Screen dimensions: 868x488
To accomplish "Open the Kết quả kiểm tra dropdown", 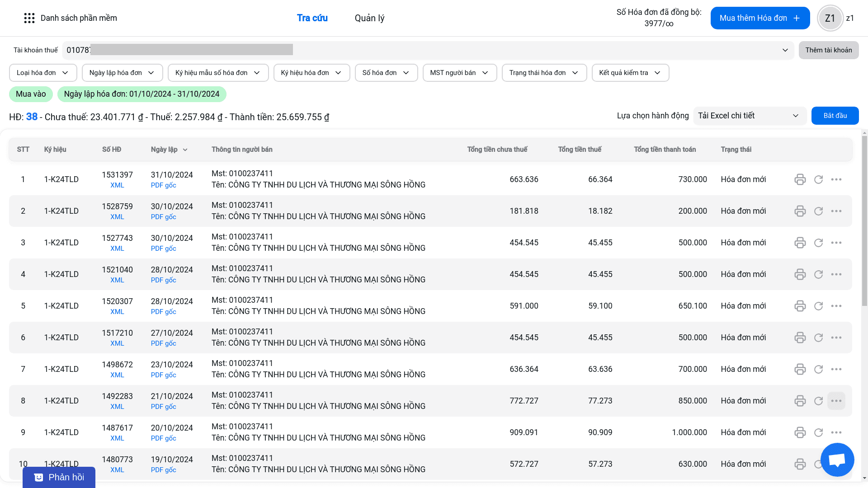I will point(630,73).
